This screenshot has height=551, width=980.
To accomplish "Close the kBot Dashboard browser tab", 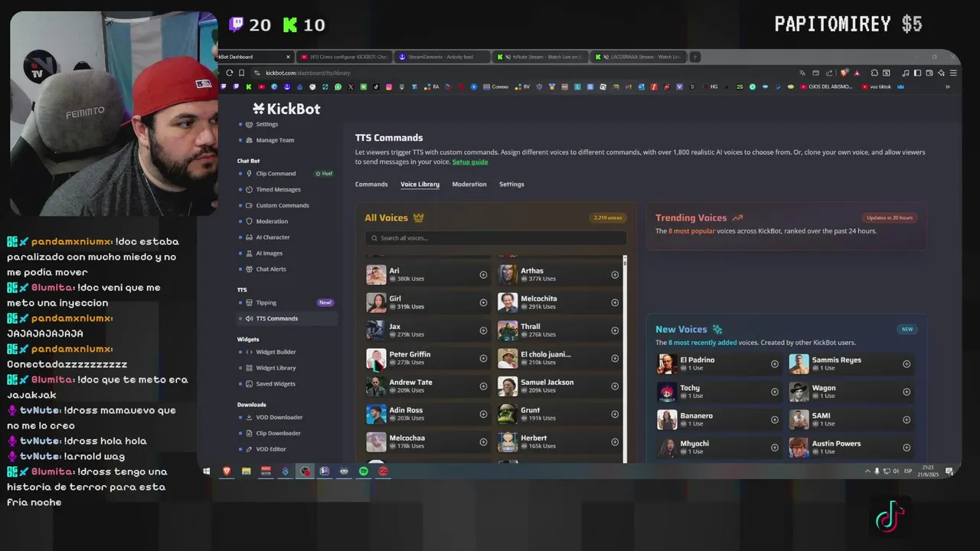I will click(x=288, y=57).
